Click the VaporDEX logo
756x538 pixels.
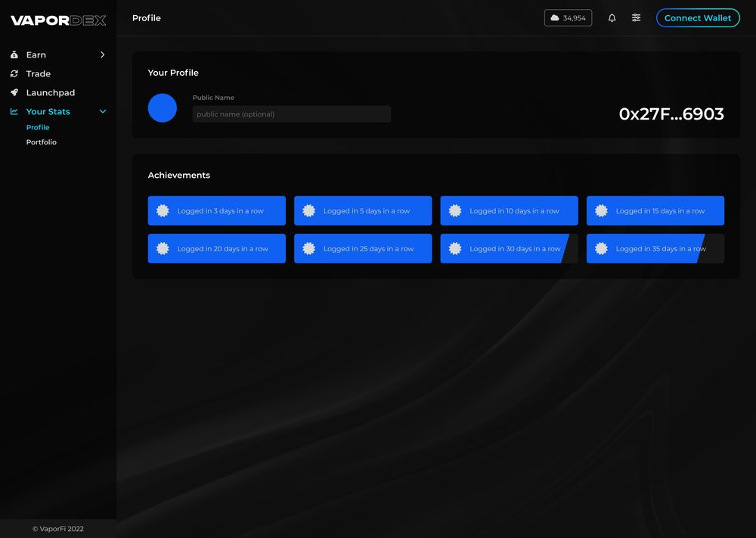pyautogui.click(x=58, y=20)
